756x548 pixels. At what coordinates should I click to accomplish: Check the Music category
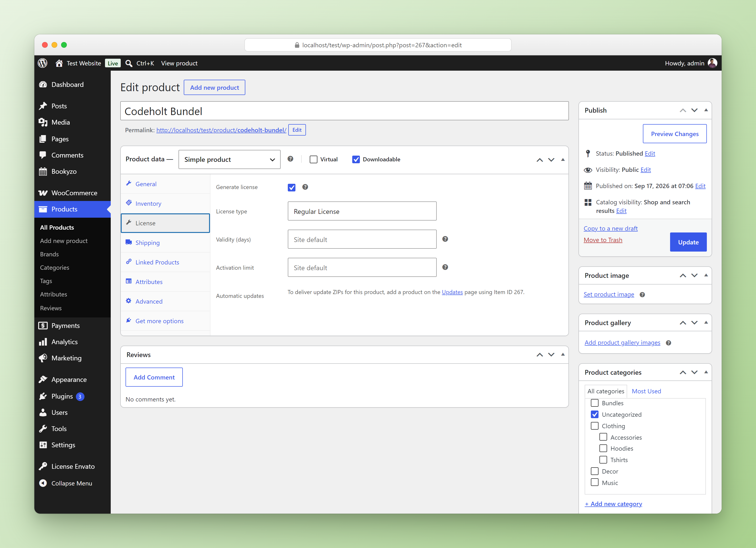tap(595, 482)
